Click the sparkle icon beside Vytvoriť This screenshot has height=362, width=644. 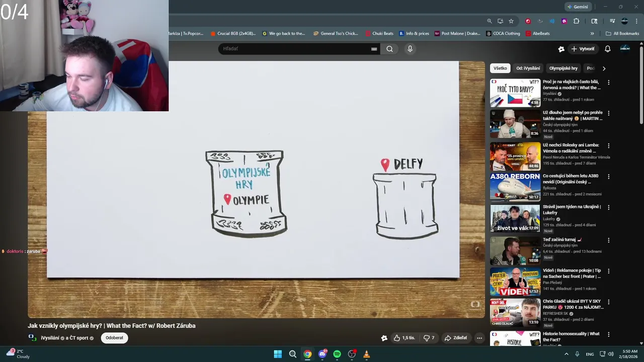coord(561,49)
